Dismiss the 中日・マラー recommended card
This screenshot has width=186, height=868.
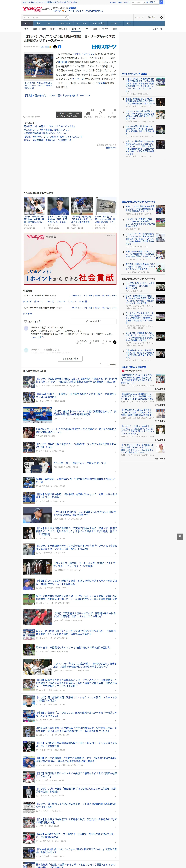pyautogui.click(x=68, y=228)
